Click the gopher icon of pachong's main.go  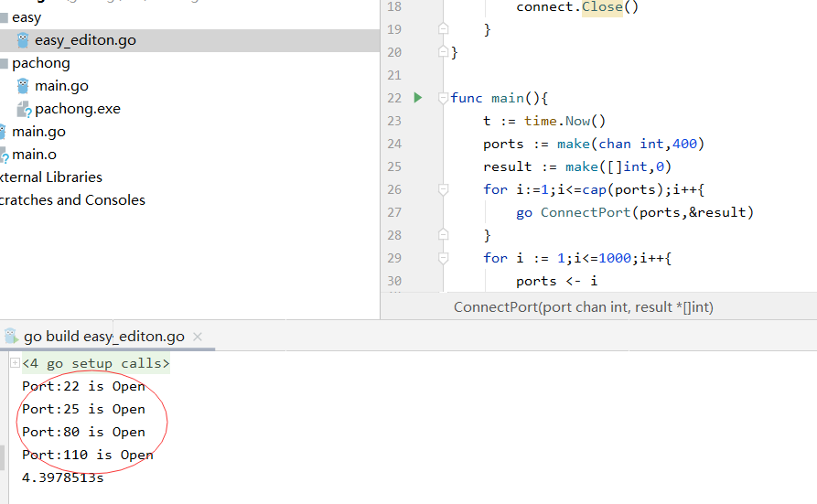pyautogui.click(x=23, y=86)
